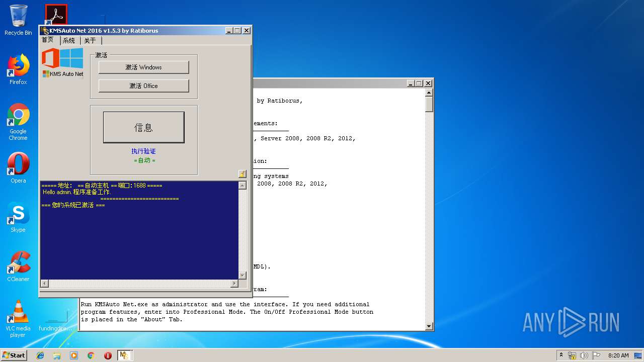Show hidden system tray icons
Screen dimensions: 644x362
[x=561, y=355]
